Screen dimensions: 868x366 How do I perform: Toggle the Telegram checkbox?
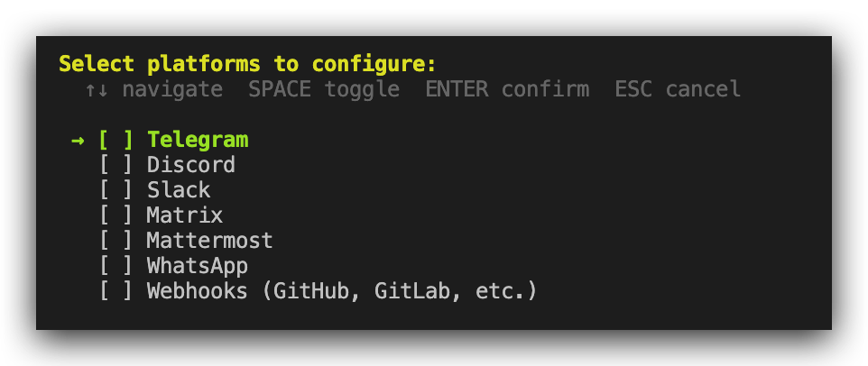click(115, 140)
